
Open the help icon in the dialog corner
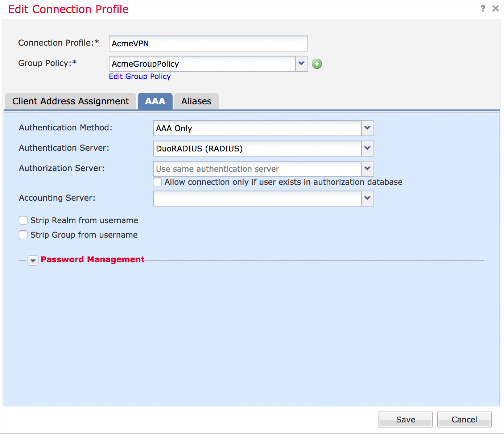tap(483, 8)
